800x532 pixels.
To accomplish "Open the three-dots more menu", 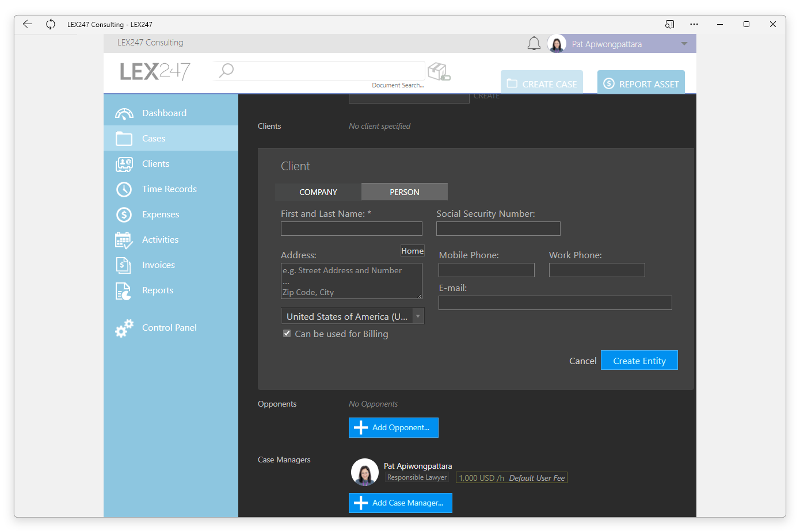I will (694, 24).
